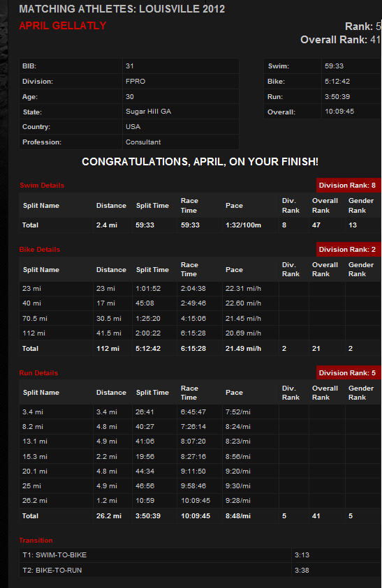Click the Transition section heading

[36, 540]
